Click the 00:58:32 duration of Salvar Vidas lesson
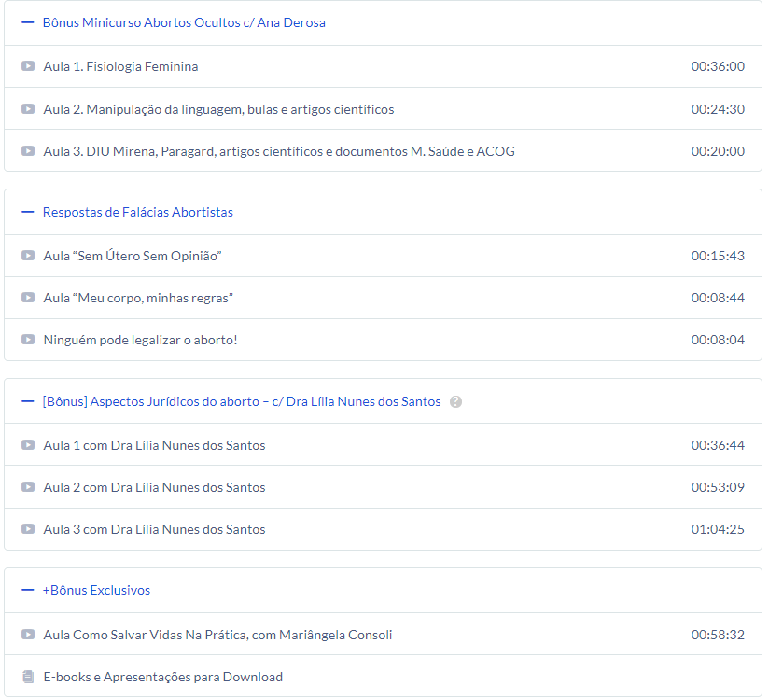 coord(717,635)
